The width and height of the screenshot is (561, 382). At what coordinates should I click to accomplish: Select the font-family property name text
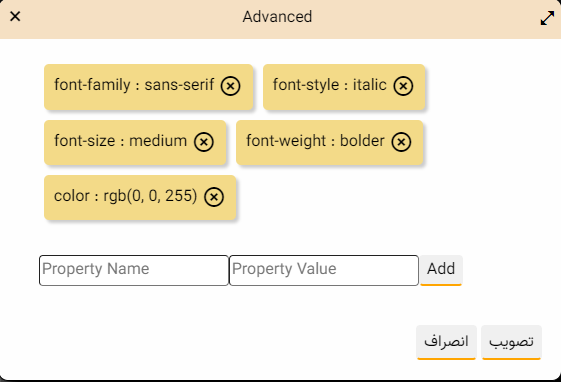pyautogui.click(x=92, y=85)
